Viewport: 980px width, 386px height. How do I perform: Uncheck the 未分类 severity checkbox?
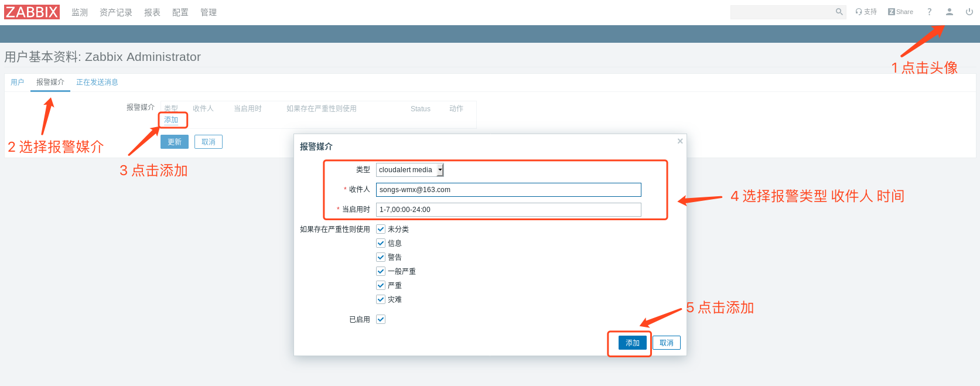[381, 229]
